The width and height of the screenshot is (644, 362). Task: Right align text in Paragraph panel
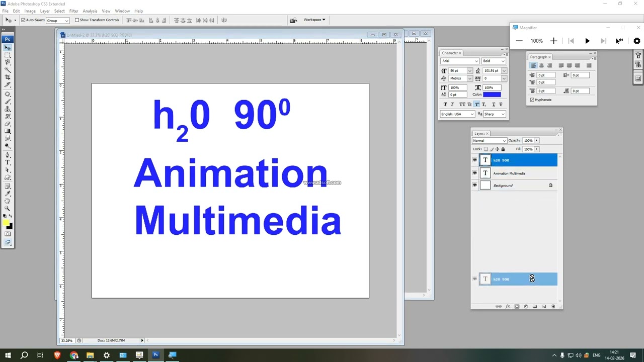549,65
